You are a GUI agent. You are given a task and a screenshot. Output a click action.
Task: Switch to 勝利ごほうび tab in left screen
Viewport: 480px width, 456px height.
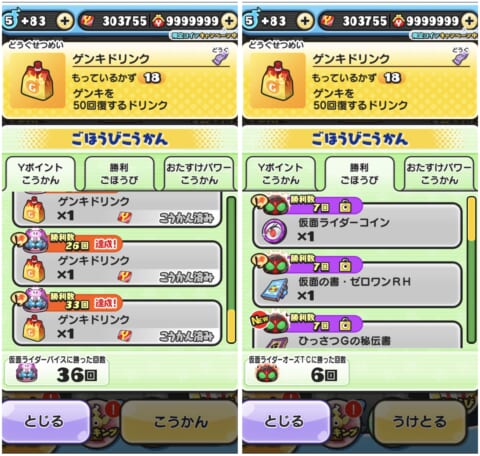click(119, 174)
